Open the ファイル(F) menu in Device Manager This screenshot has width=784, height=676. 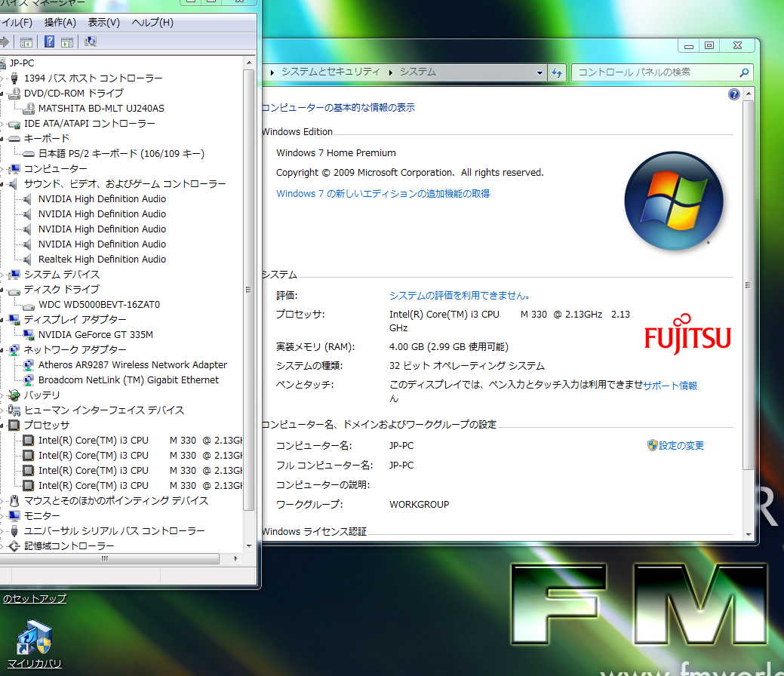pos(17,23)
